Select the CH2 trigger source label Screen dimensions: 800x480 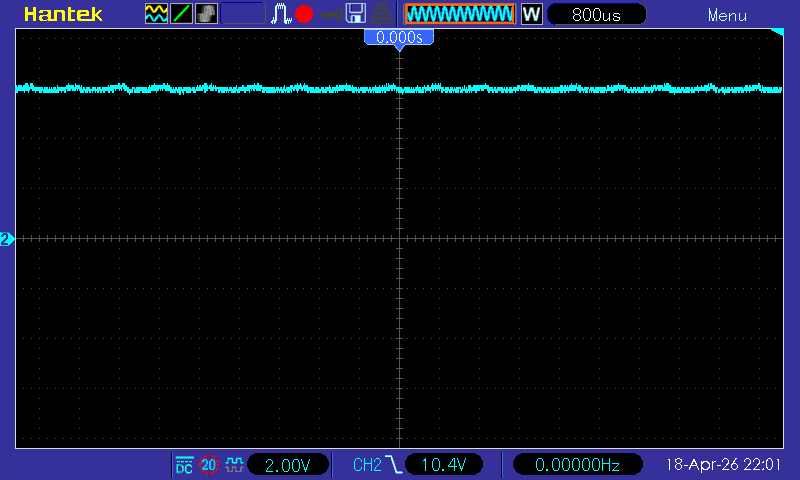pos(367,465)
